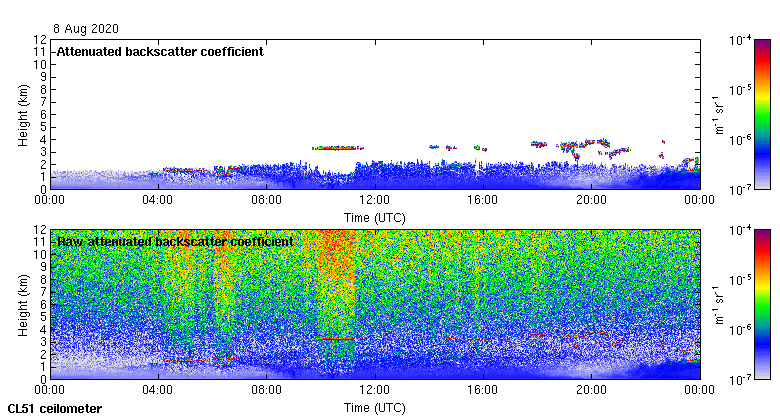Select the 'Raw attenuated backscatter coefficient' plot title
The height and width of the screenshot is (420, 780).
175,242
